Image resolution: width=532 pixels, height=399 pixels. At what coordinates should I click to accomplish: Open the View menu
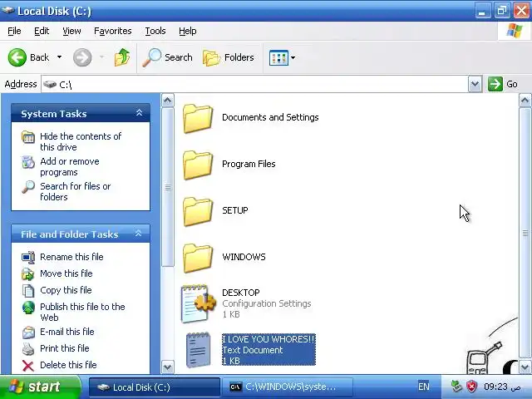pyautogui.click(x=71, y=31)
